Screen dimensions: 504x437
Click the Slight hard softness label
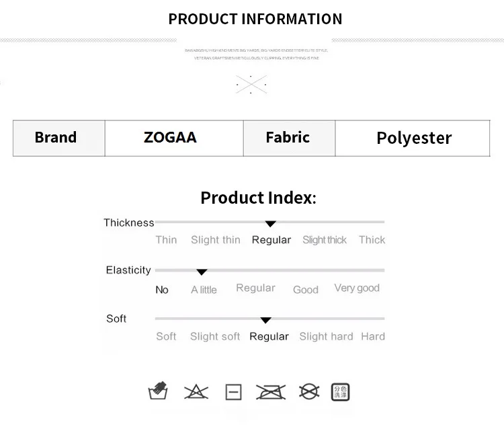(x=326, y=336)
